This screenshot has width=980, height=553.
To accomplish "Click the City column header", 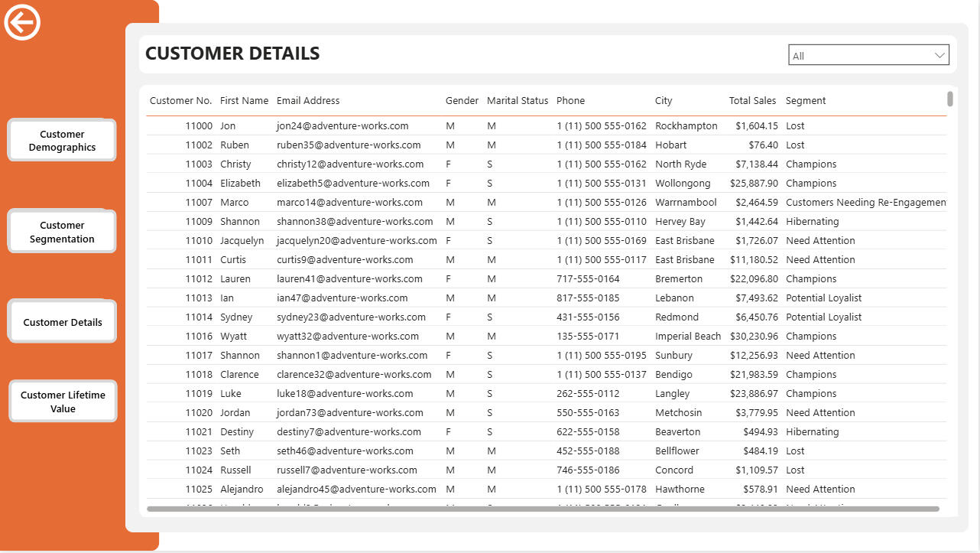I will [x=664, y=100].
